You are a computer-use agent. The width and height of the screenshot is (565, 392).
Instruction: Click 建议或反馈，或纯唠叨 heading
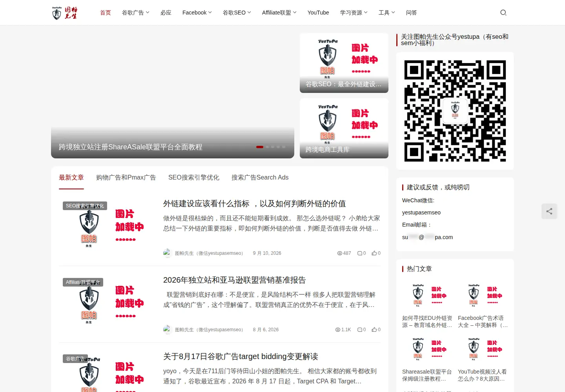(x=438, y=187)
